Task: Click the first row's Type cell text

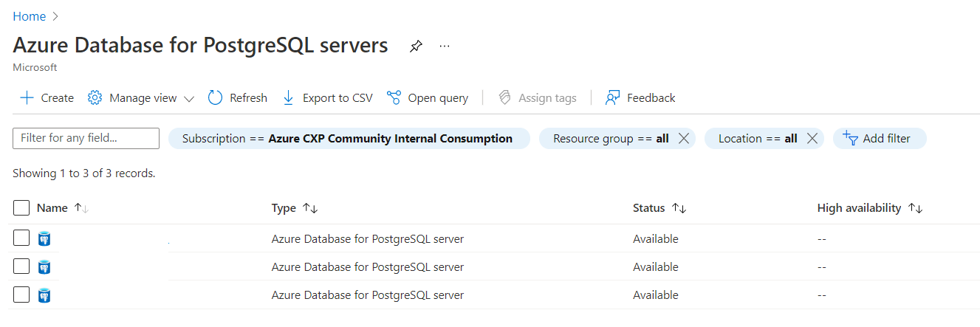Action: click(368, 238)
